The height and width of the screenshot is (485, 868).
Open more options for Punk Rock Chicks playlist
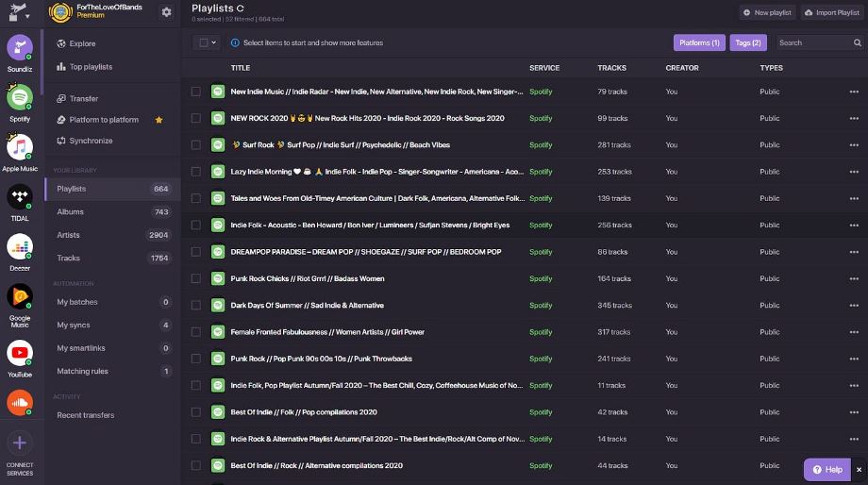pos(854,278)
